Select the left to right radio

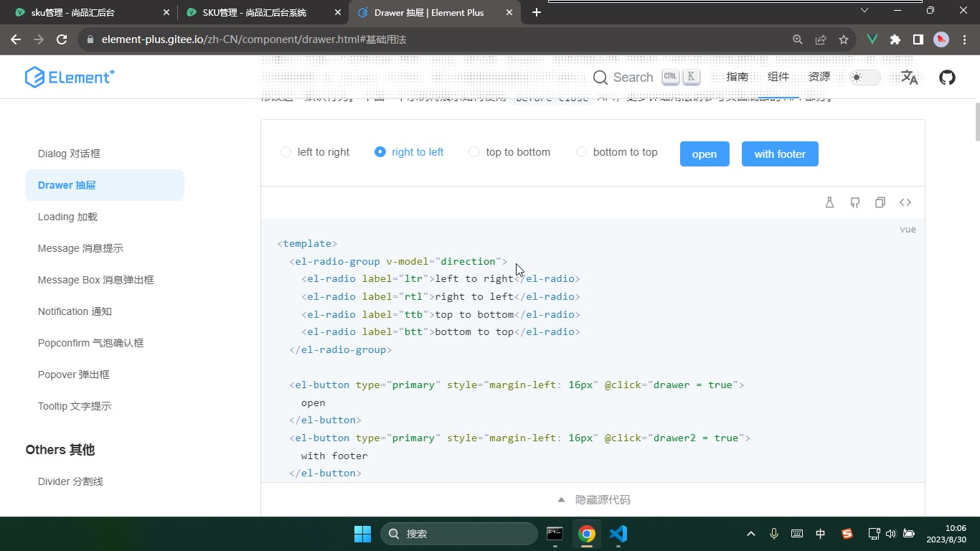[x=315, y=152]
